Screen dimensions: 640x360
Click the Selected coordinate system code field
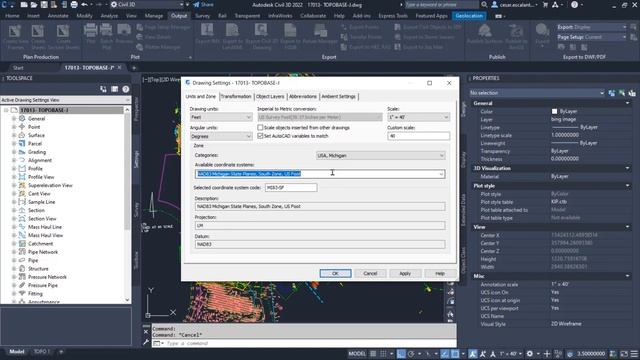[291, 187]
